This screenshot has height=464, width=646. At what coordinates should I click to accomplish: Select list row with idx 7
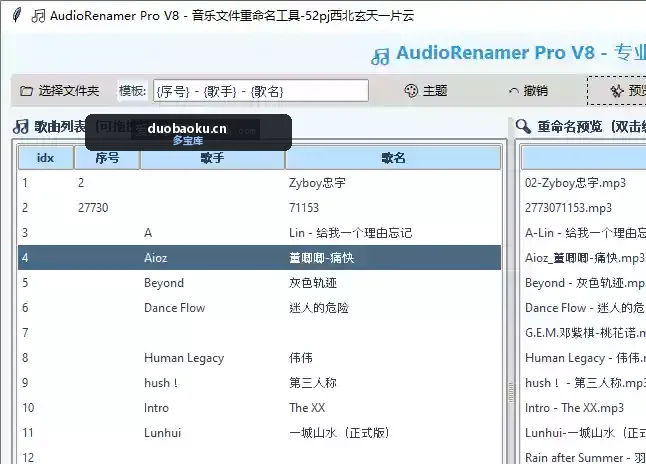[260, 333]
